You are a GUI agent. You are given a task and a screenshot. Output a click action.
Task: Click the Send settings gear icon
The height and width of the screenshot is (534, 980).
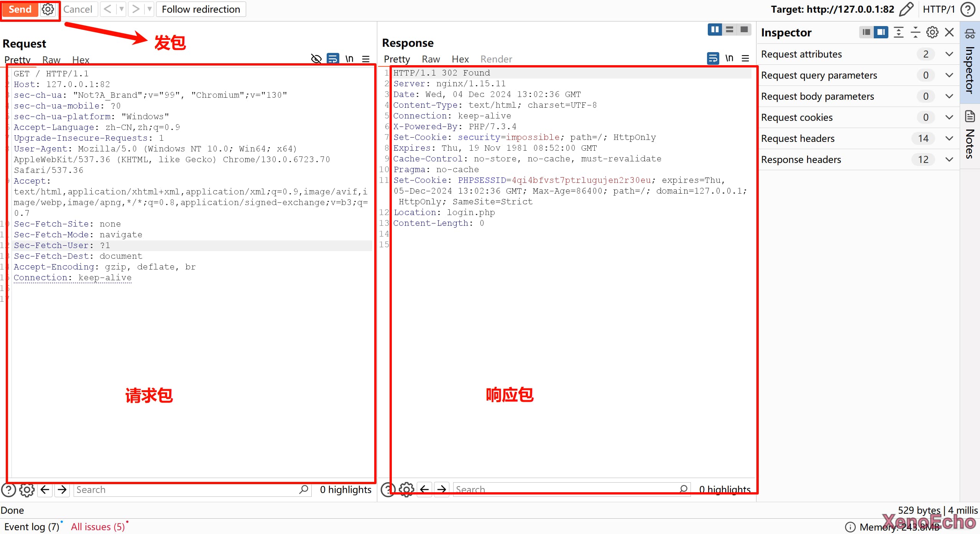(x=48, y=9)
